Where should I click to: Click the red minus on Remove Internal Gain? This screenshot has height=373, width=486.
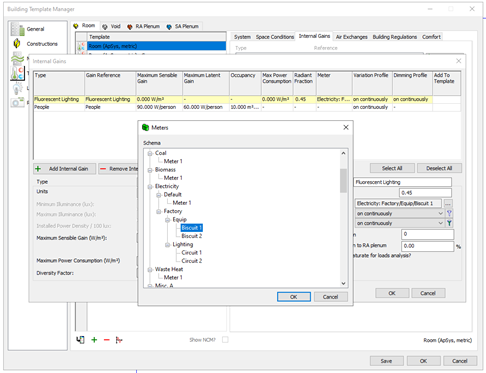pos(103,169)
